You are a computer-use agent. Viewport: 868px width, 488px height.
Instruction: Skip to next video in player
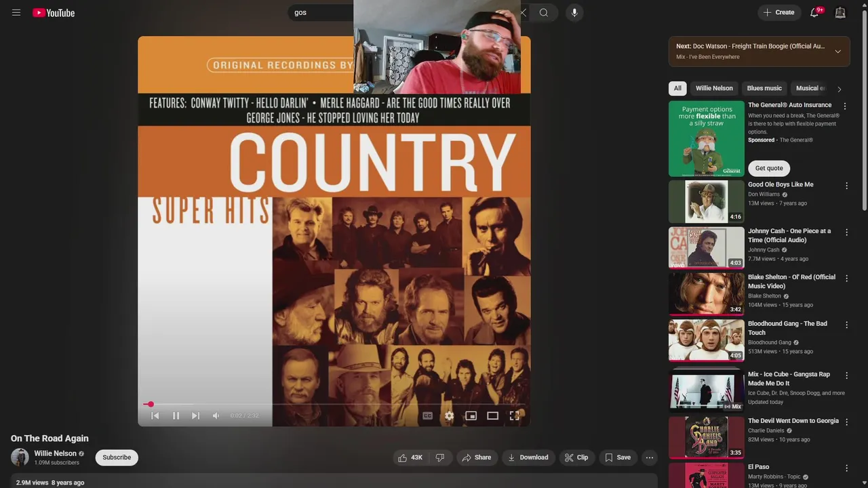click(195, 415)
